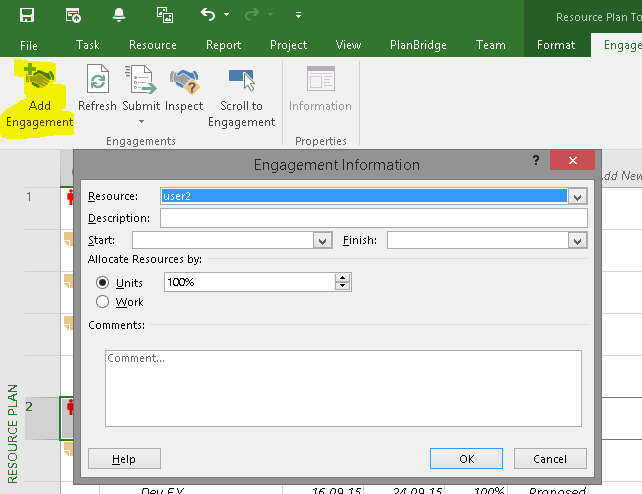Expand the Submit dropdown arrow

click(x=141, y=122)
